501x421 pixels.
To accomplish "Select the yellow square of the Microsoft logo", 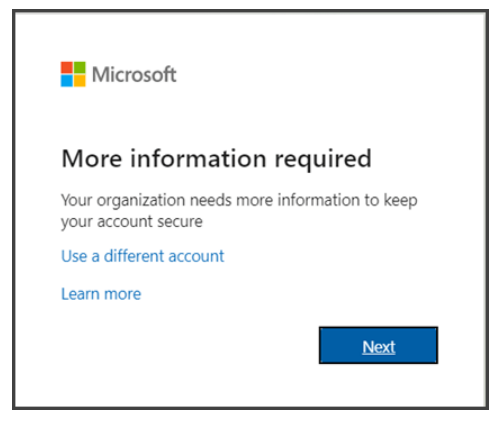I will 80,81.
